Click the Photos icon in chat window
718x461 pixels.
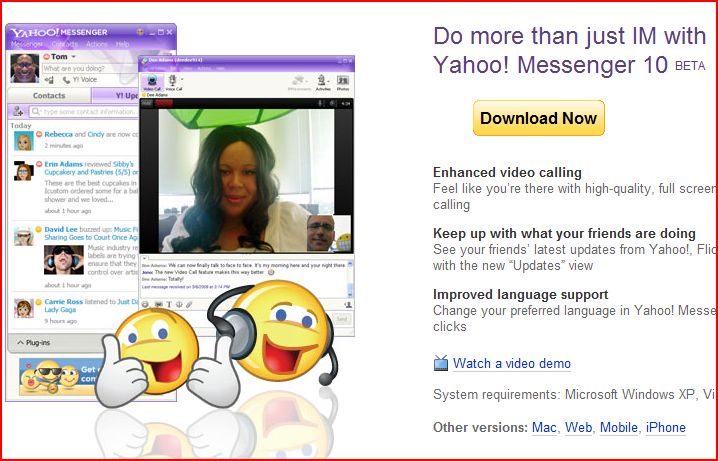coord(343,82)
